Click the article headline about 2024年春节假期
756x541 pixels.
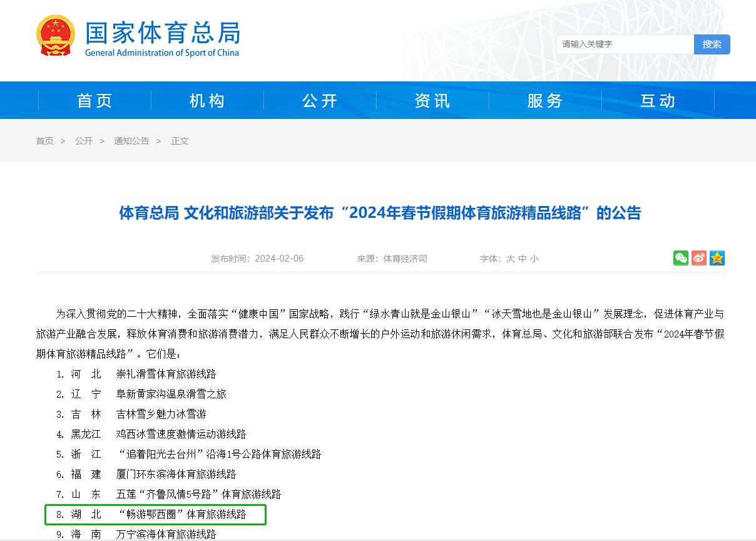coord(380,213)
